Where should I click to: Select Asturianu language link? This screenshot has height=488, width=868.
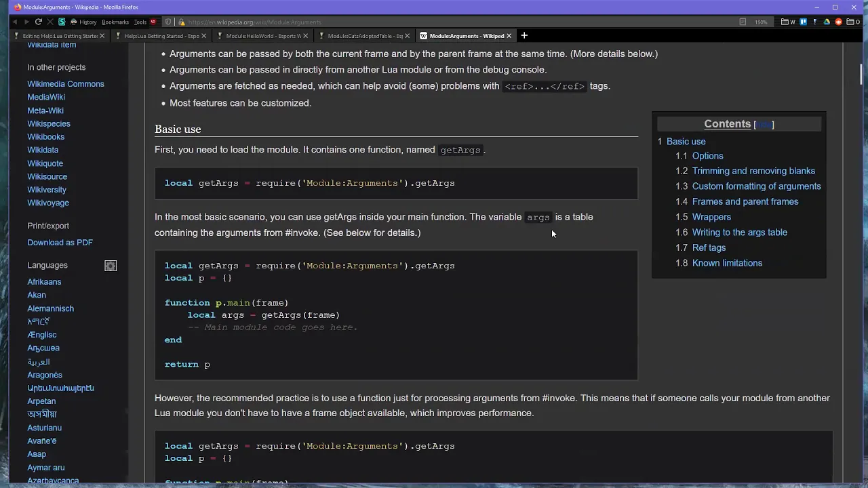pyautogui.click(x=44, y=428)
